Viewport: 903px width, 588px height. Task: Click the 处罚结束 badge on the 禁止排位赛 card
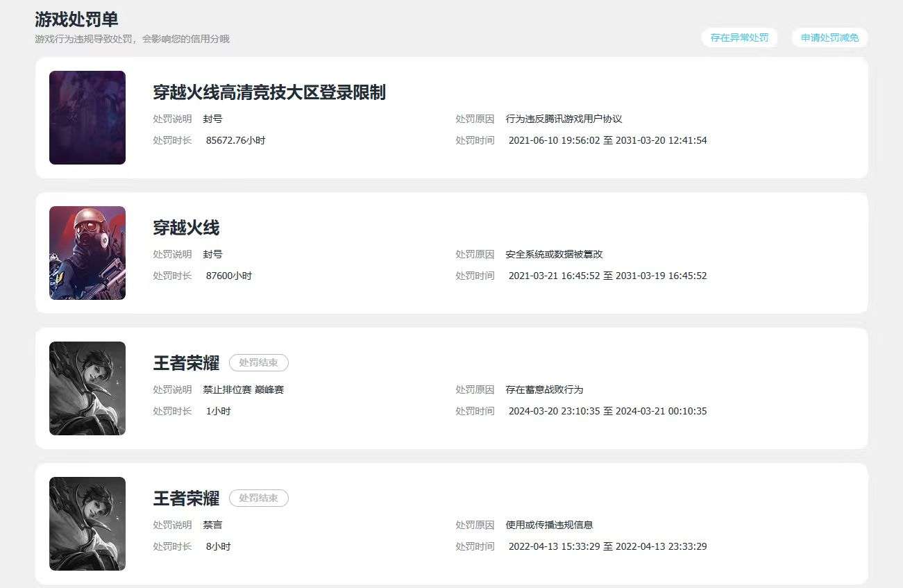click(259, 362)
